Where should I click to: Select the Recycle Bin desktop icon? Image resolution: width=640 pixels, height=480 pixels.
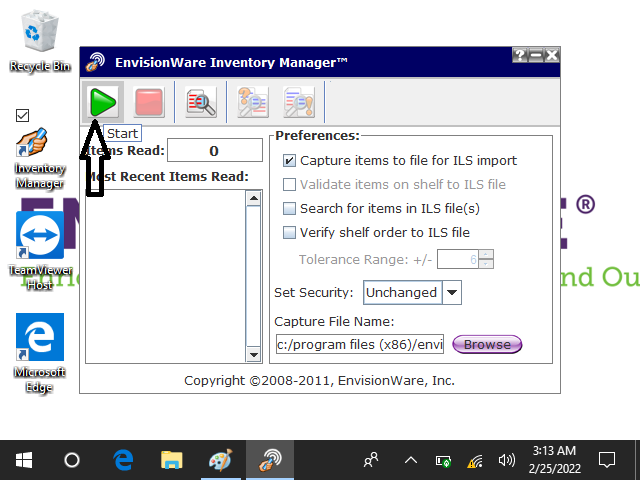click(x=40, y=42)
